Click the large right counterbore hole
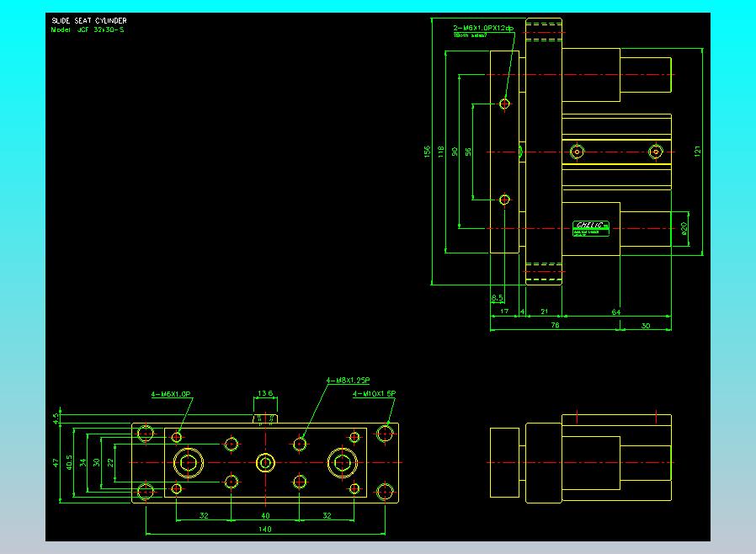 (343, 463)
